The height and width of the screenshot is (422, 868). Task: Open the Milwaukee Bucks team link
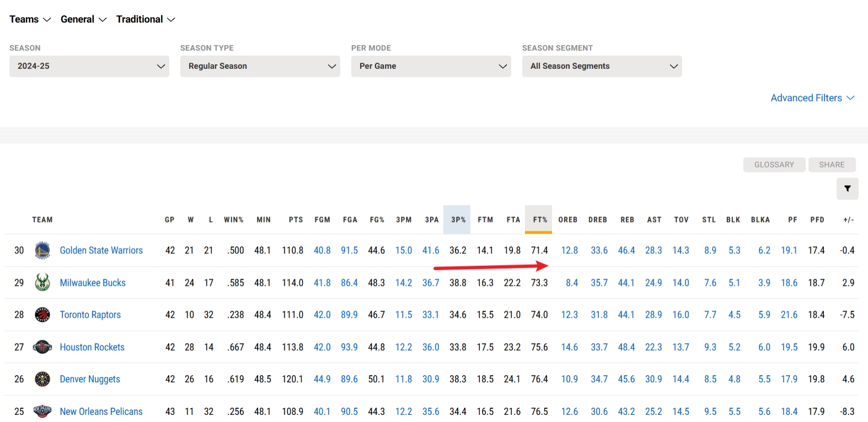[x=93, y=283]
